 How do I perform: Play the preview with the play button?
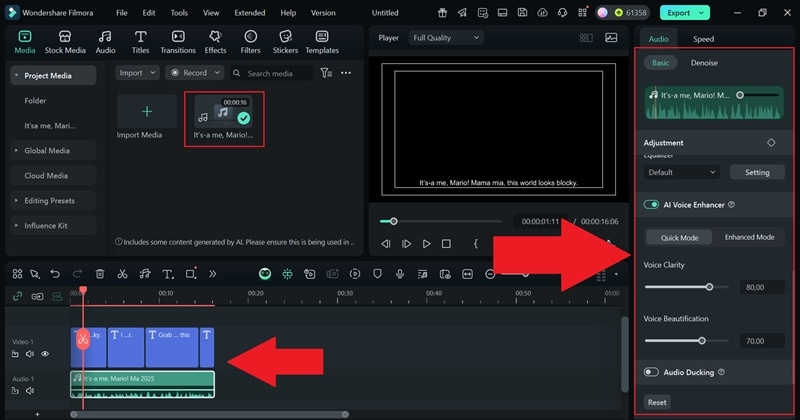point(426,244)
